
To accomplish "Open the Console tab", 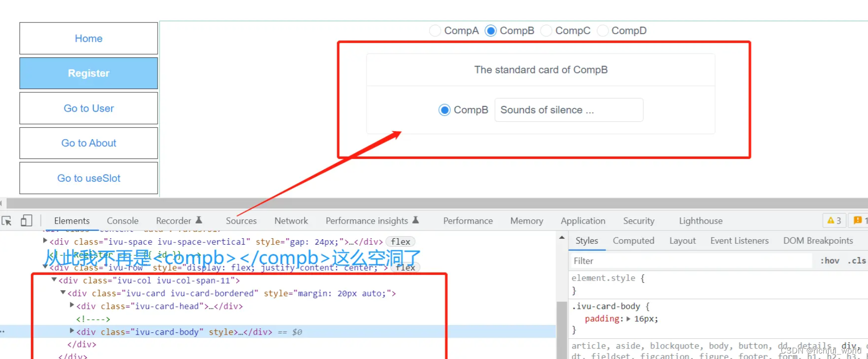I will point(123,221).
